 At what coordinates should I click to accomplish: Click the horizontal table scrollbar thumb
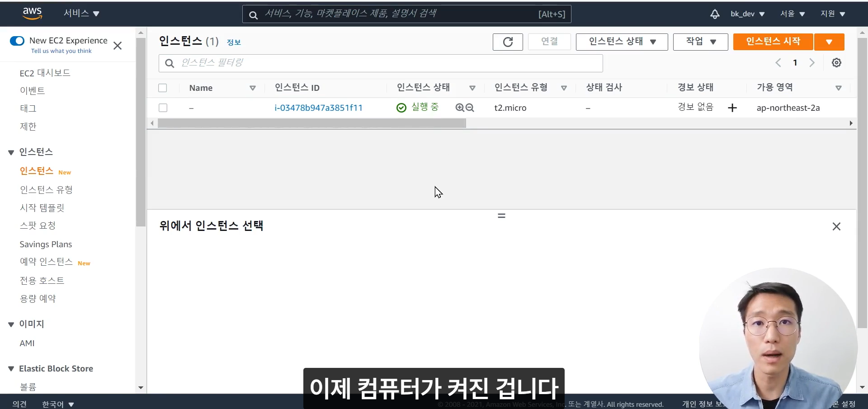(312, 123)
